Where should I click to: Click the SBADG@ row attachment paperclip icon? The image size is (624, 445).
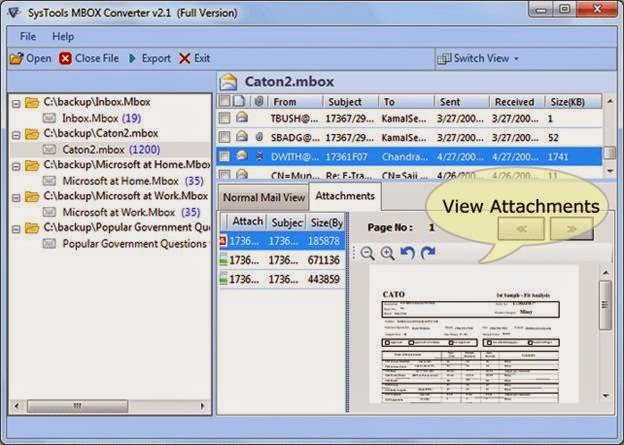(259, 137)
